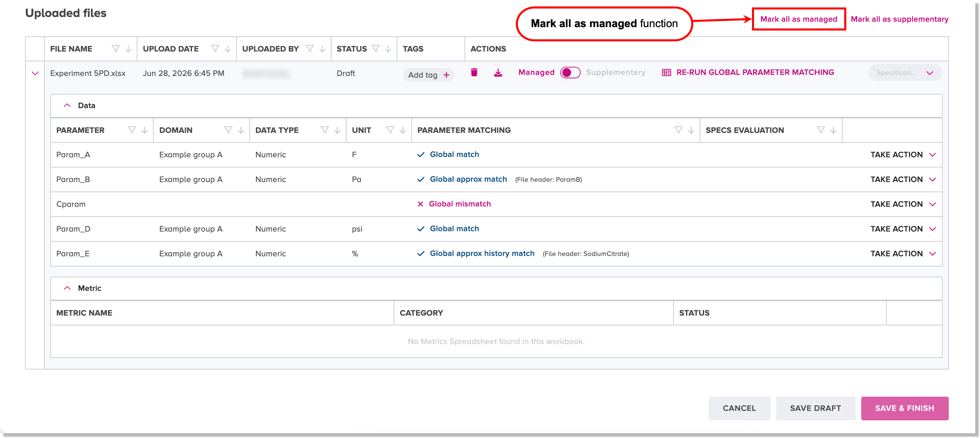Filter the File Name column
Screen dimensions: 980x438
coord(115,48)
